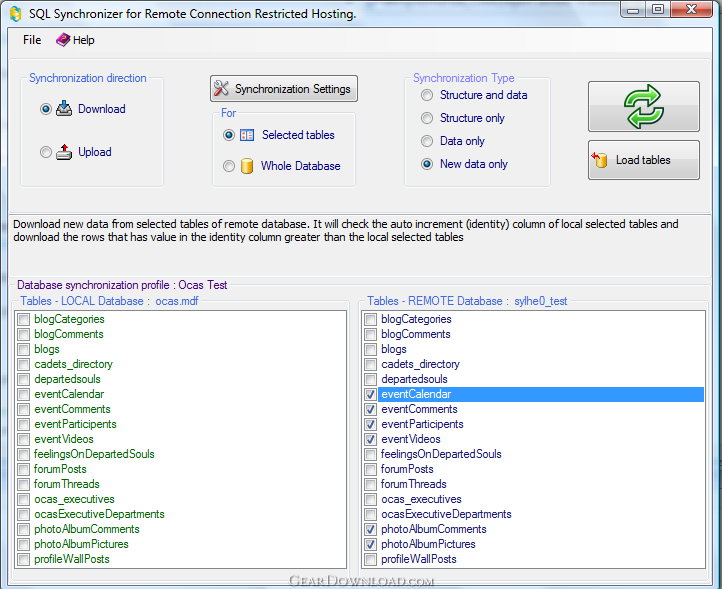
Task: Close the SQL Synchronizer window
Action: pos(691,10)
